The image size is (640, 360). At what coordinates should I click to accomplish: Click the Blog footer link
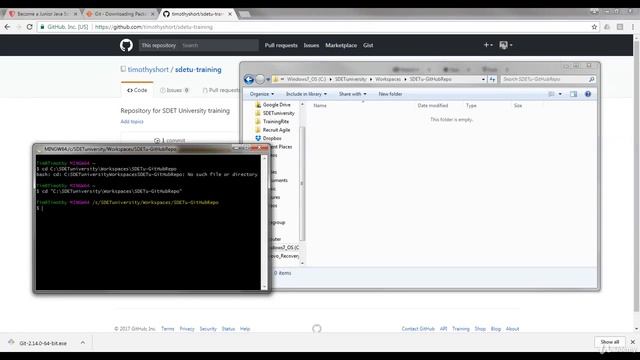point(496,329)
